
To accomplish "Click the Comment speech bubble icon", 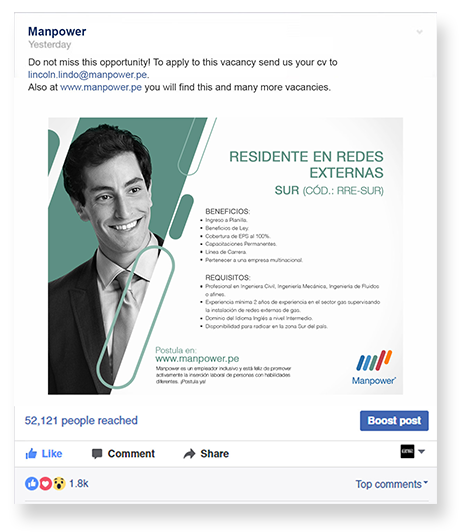I will 97,454.
